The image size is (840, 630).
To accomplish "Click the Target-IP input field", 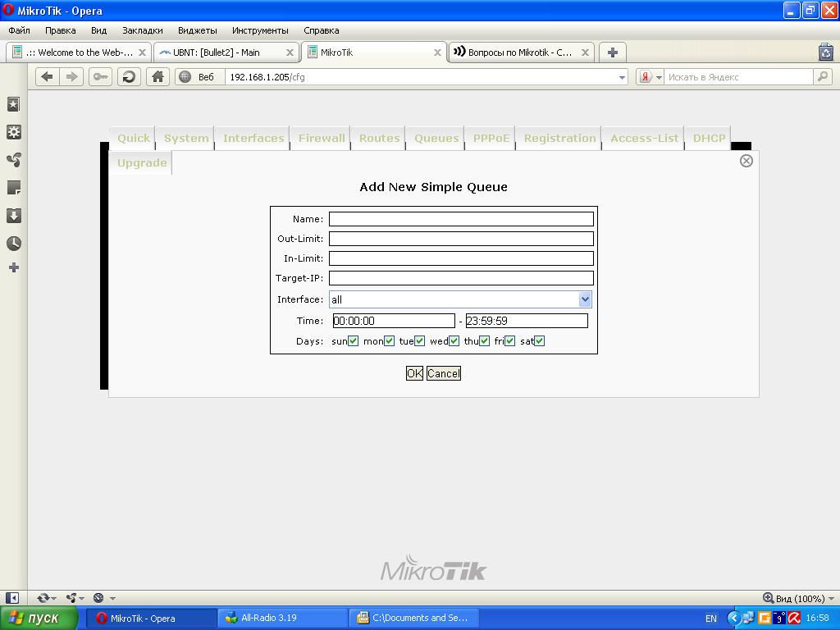I will [x=461, y=278].
